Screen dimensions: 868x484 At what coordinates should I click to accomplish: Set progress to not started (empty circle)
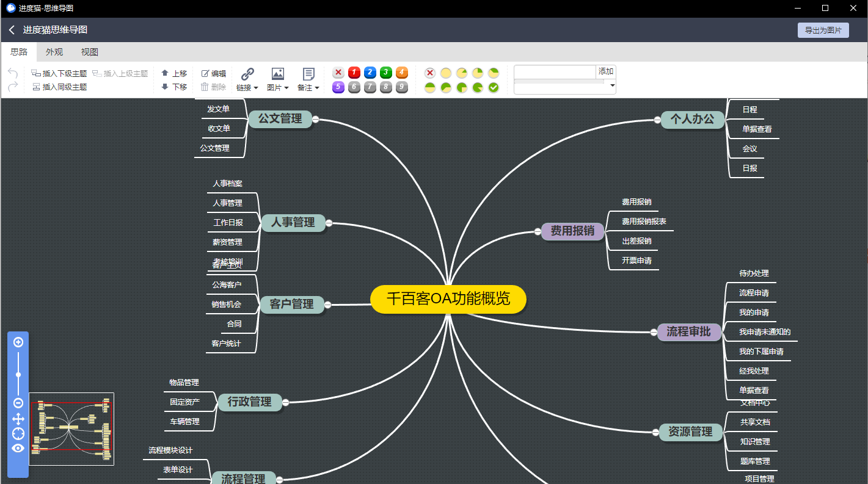pos(446,73)
